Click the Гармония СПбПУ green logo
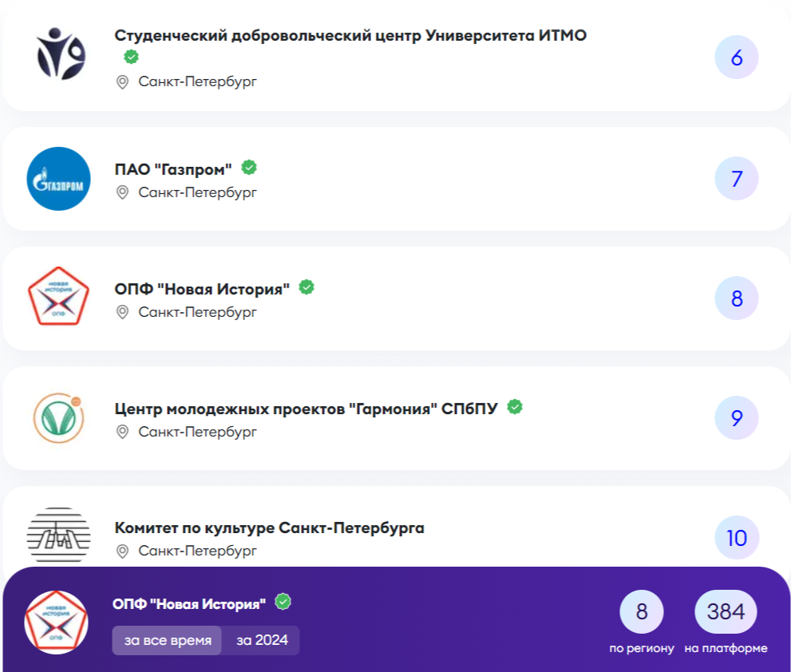791x672 pixels. coord(58,417)
